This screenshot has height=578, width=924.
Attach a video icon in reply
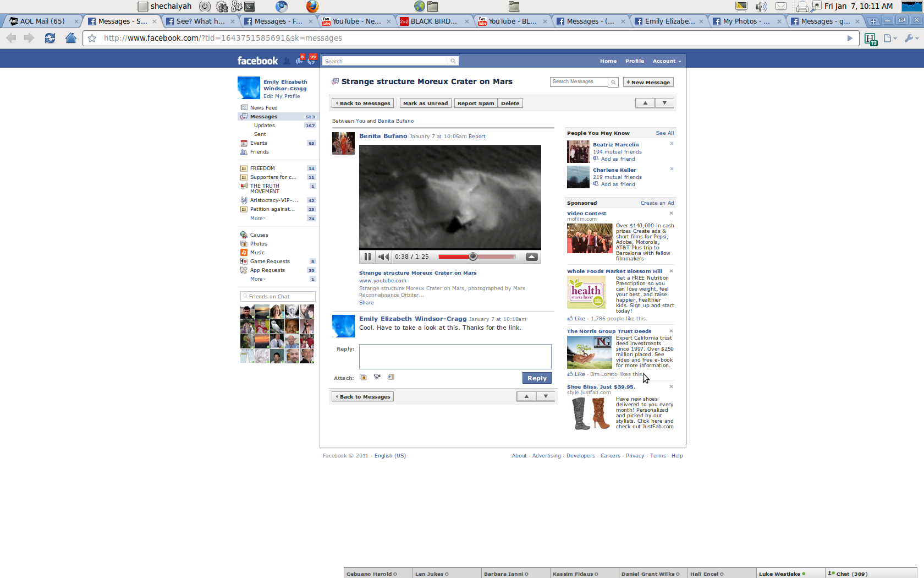click(x=377, y=377)
